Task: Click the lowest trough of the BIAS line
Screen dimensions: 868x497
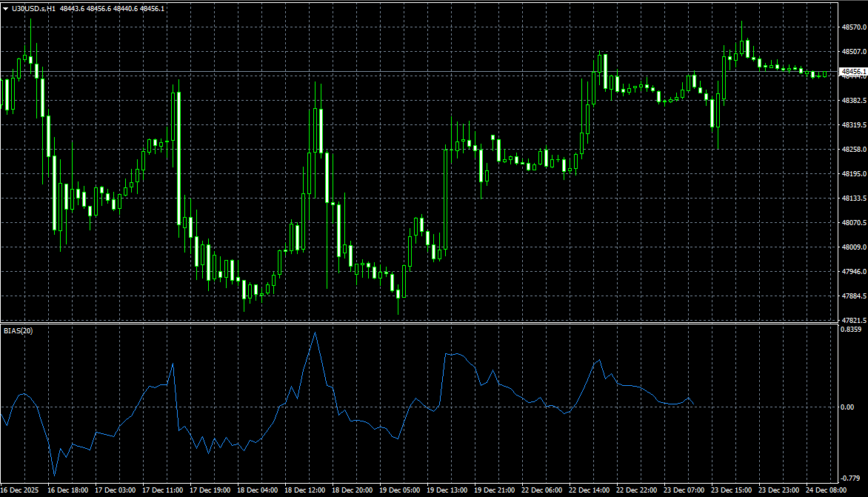Action: click(54, 475)
